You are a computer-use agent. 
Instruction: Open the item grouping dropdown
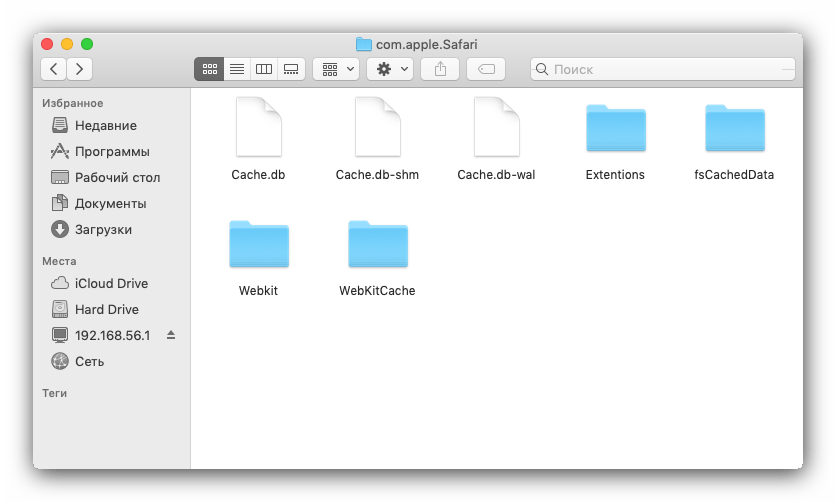click(x=337, y=69)
